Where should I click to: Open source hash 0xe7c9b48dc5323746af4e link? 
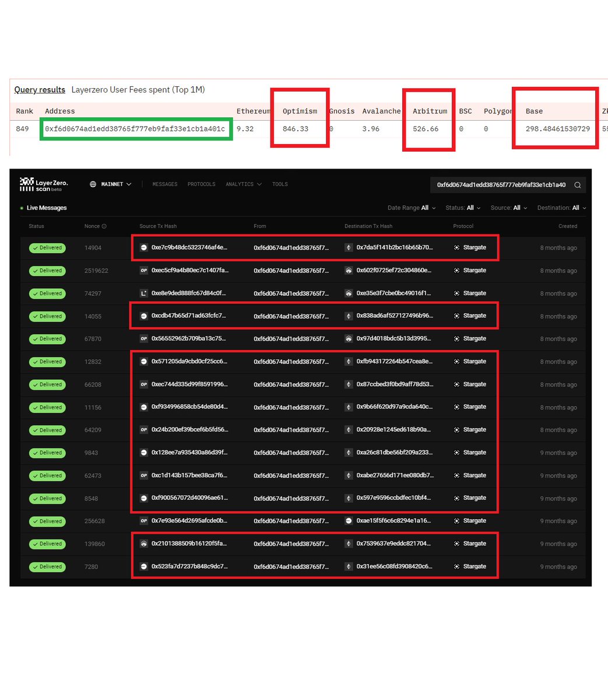pyautogui.click(x=189, y=247)
